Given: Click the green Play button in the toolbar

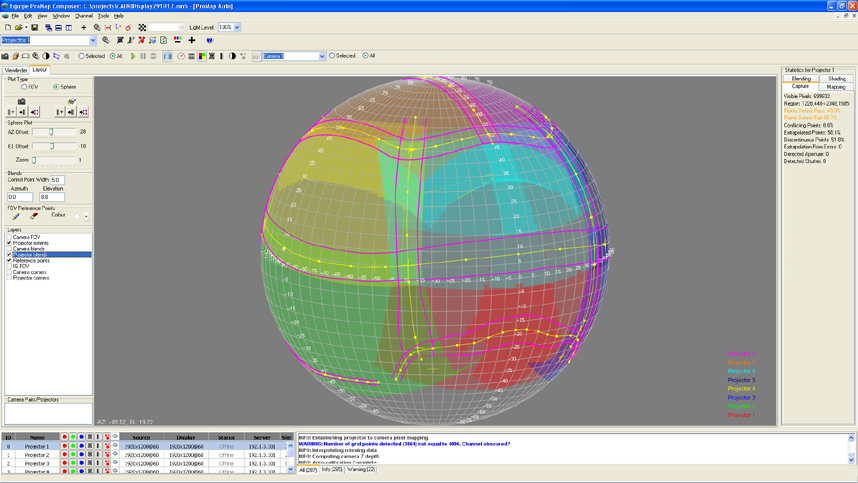Looking at the screenshot, I should (x=133, y=56).
